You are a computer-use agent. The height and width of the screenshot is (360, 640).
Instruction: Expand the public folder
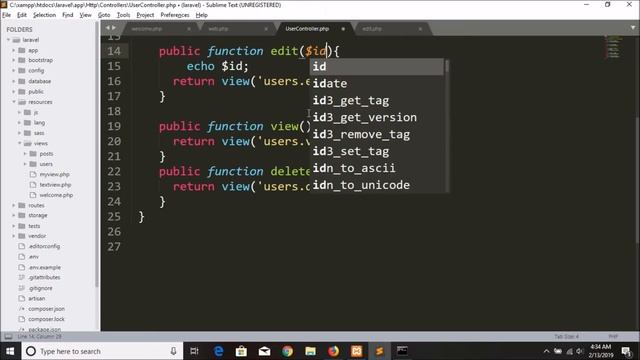[x=14, y=91]
